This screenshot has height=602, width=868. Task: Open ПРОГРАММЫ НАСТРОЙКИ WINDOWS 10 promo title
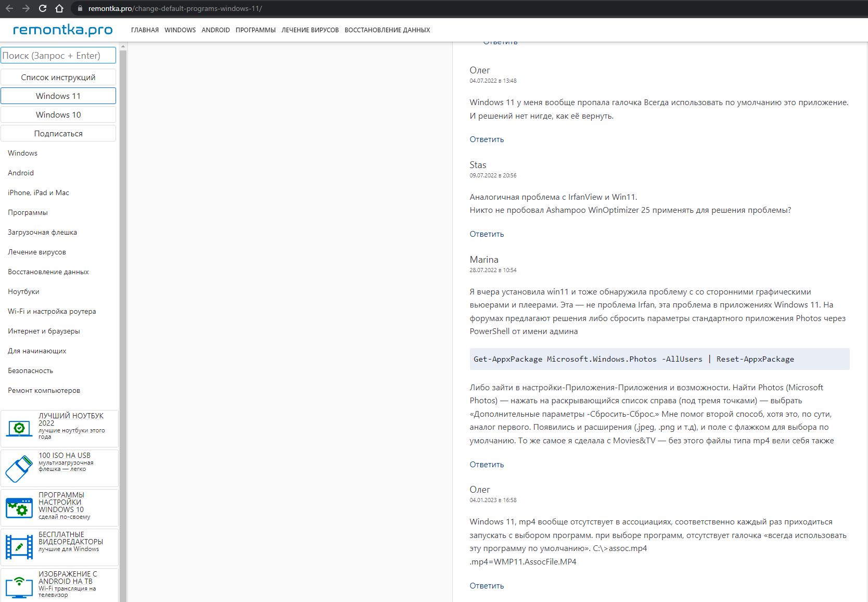[61, 502]
